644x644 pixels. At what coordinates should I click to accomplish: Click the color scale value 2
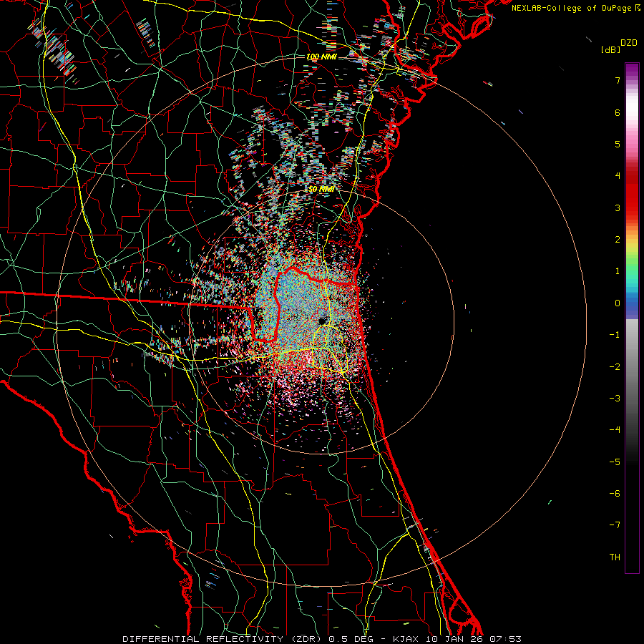(618, 240)
